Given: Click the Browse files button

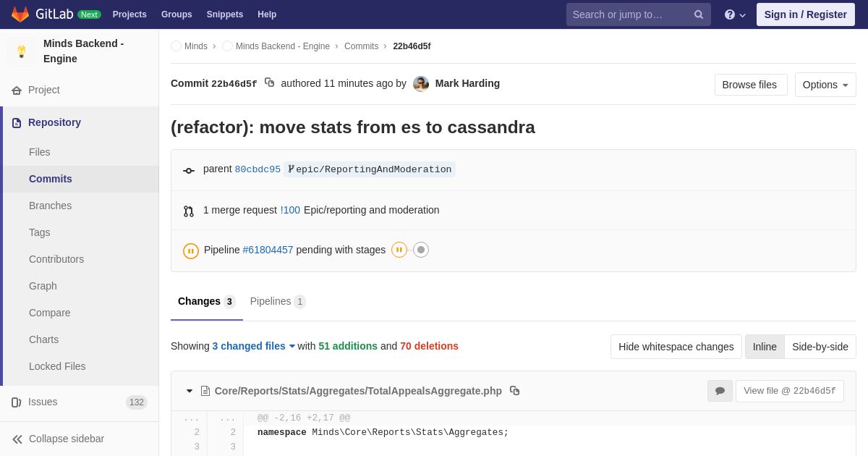Looking at the screenshot, I should [750, 85].
